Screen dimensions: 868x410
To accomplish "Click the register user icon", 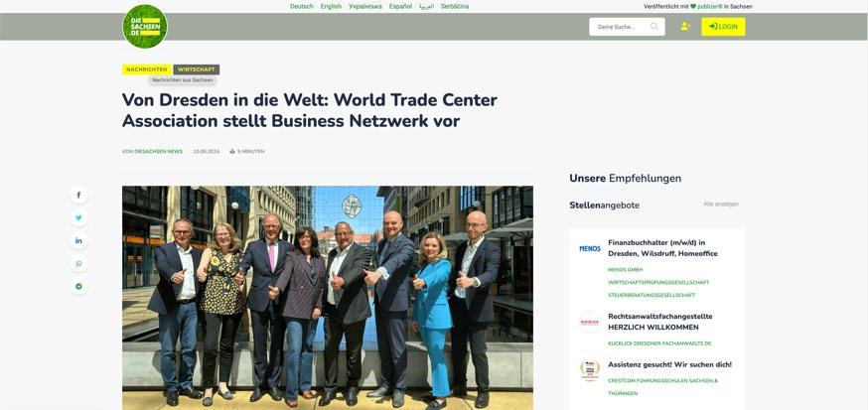I will 685,26.
